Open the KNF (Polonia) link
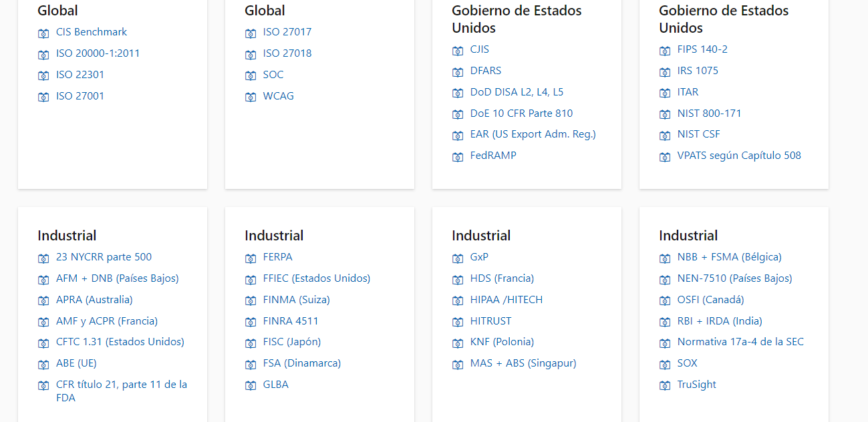This screenshot has width=868, height=422. point(502,342)
